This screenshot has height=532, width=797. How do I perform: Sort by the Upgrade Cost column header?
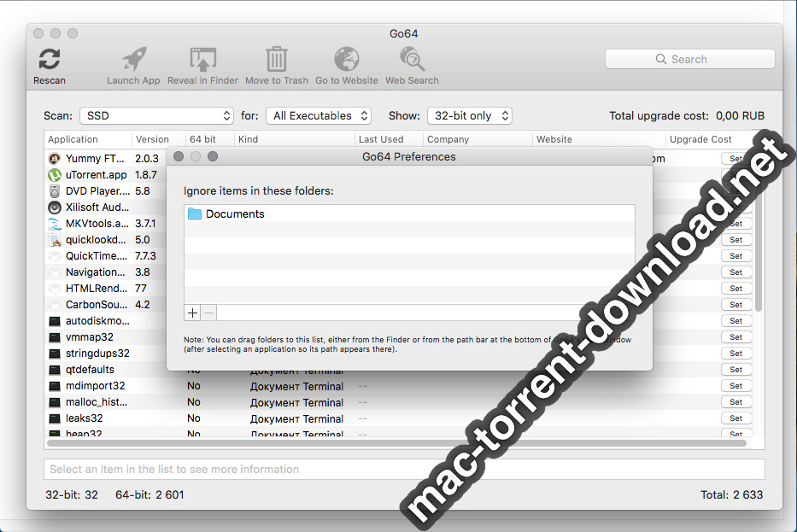(709, 139)
